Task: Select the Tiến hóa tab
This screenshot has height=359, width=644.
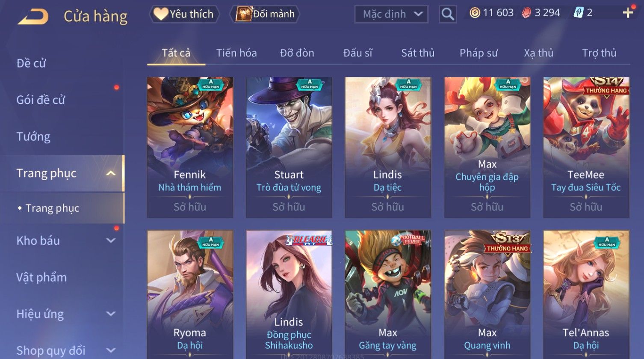Action: coord(236,53)
